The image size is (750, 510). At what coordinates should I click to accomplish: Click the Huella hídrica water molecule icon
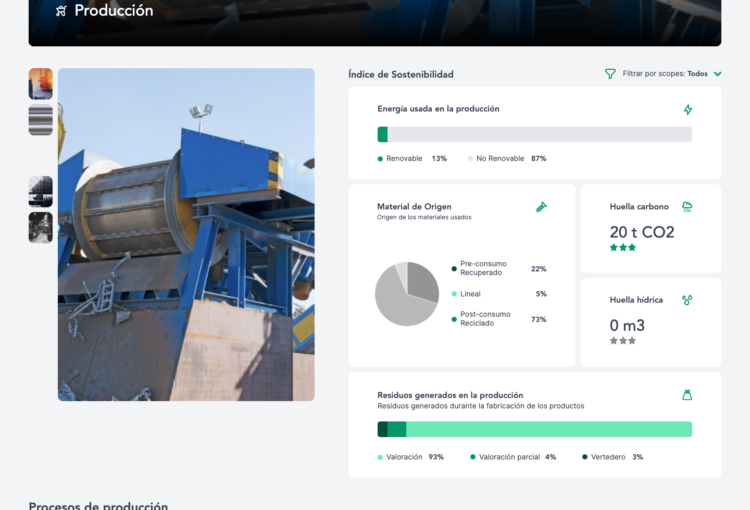pos(687,300)
